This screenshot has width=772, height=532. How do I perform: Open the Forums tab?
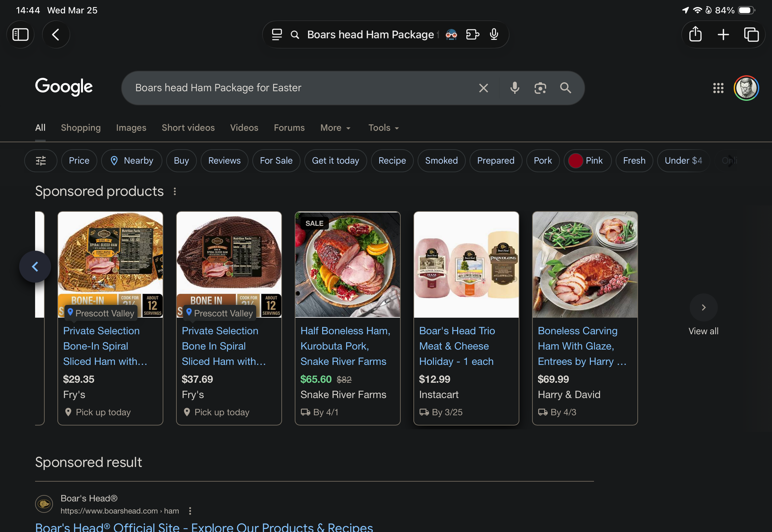click(x=289, y=128)
